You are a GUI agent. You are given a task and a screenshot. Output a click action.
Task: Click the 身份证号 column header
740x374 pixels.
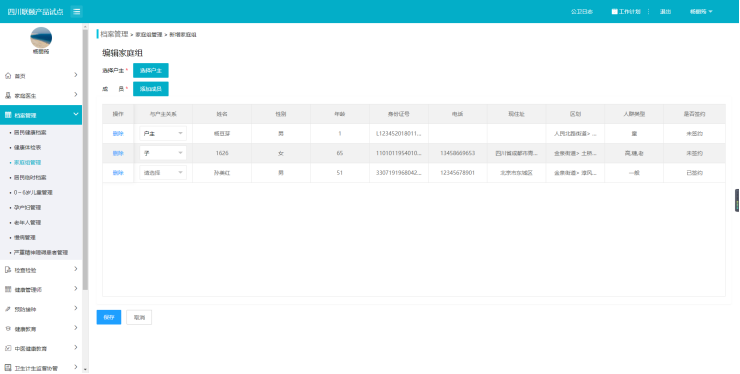[399, 114]
